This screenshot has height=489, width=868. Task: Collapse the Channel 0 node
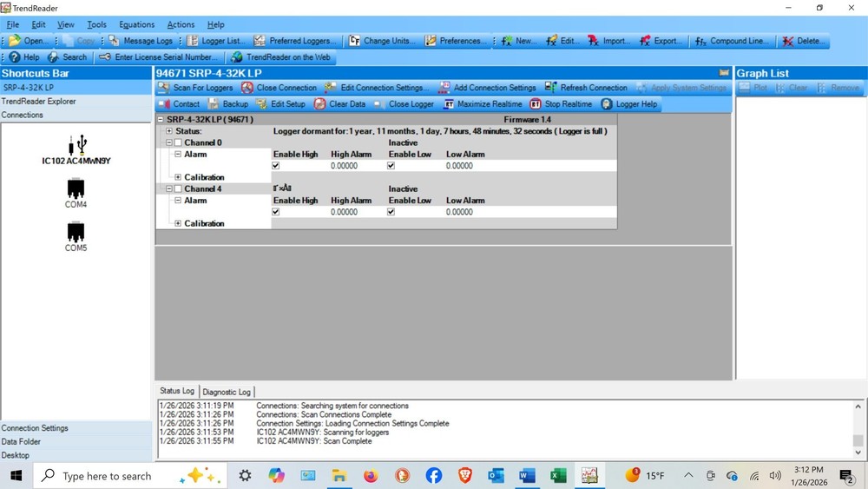[169, 143]
